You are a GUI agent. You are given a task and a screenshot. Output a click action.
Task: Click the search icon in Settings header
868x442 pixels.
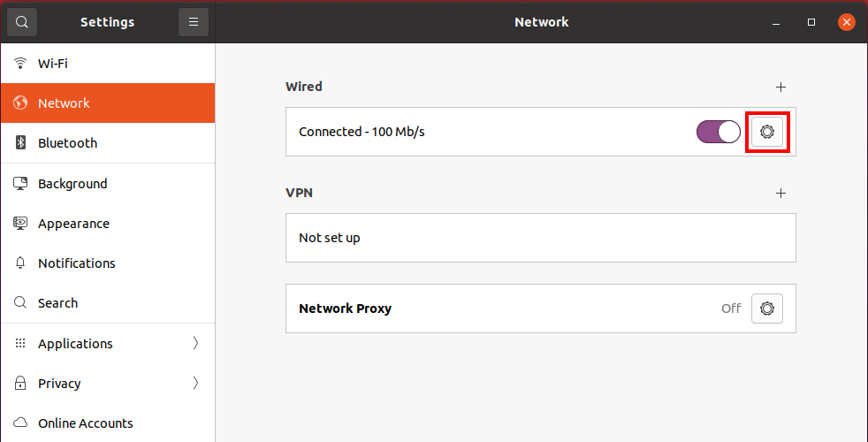[x=22, y=22]
